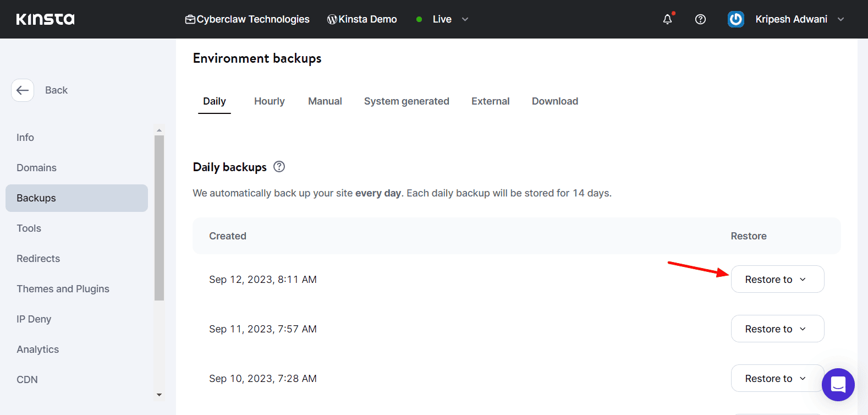Click the Cyberclaw Technologies company link
Screen dimensions: 868x415
248,19
